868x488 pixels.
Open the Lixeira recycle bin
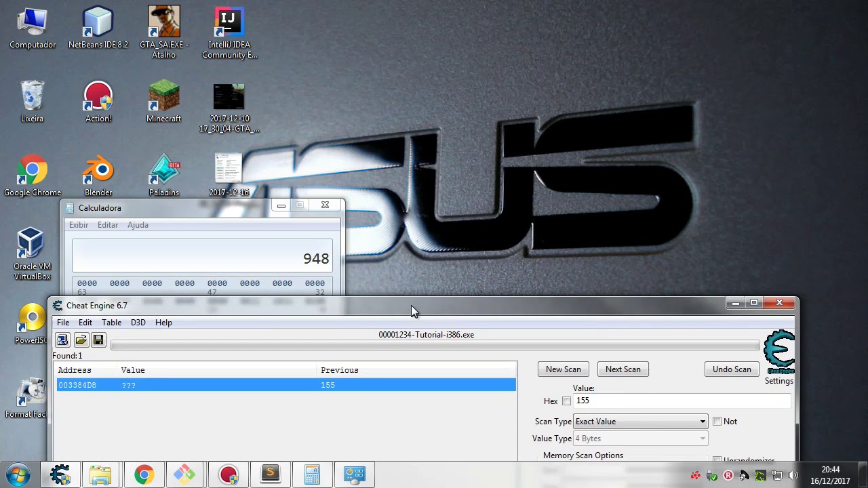tap(33, 102)
